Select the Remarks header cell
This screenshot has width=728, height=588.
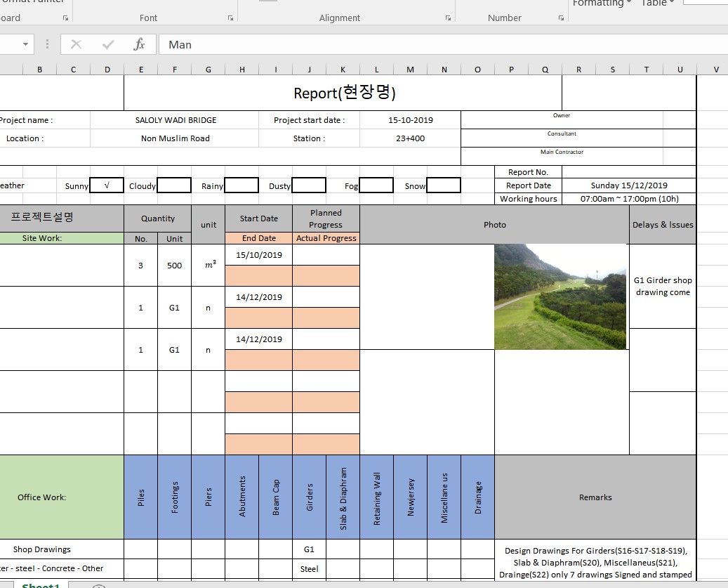tap(595, 497)
